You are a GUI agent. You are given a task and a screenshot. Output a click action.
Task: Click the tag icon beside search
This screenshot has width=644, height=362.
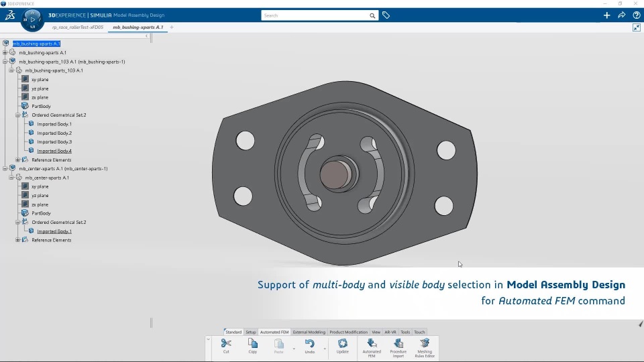[x=386, y=15]
